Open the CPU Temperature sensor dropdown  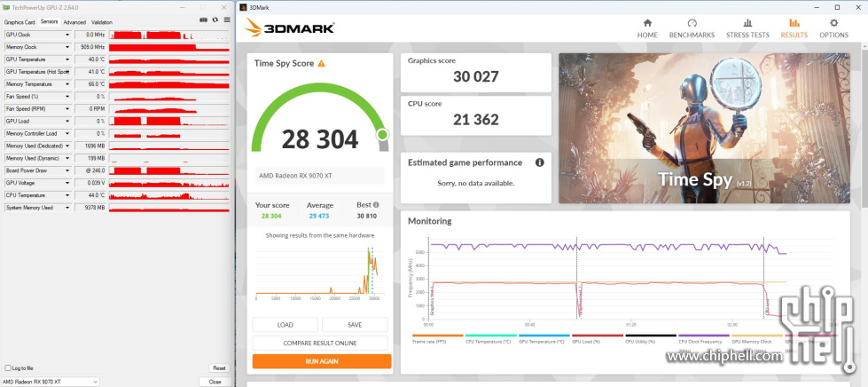[67, 195]
